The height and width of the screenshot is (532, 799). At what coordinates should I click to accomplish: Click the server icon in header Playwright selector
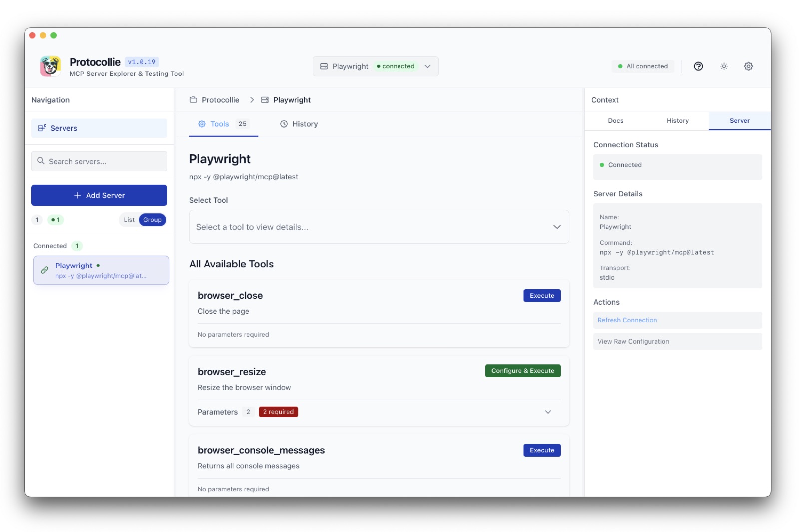tap(324, 66)
